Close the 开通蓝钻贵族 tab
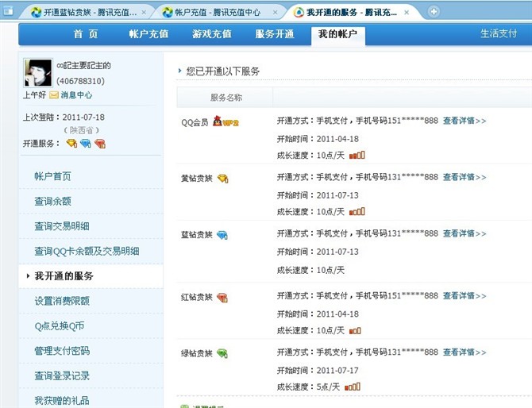 (144, 13)
